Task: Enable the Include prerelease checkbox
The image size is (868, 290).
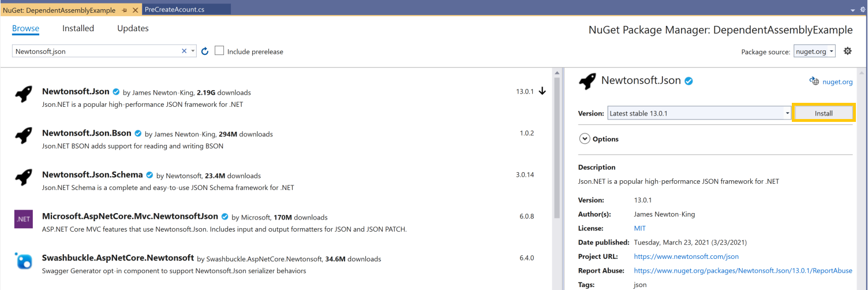Action: [x=219, y=51]
